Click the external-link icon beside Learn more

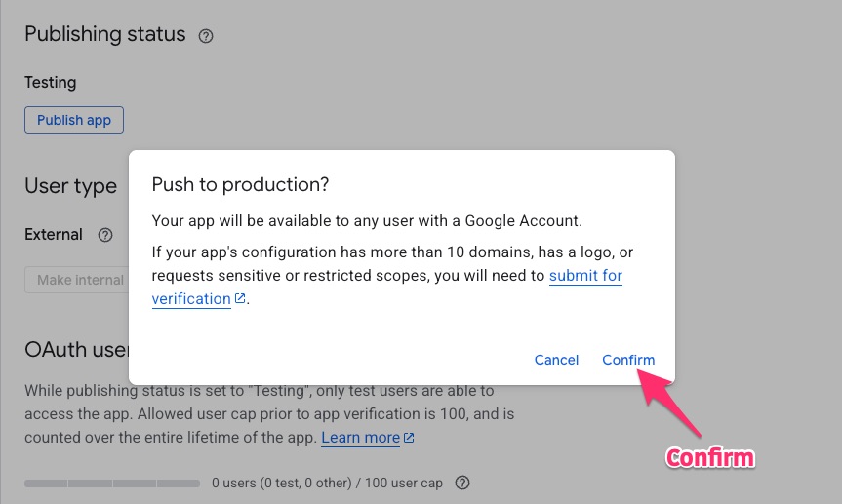pyautogui.click(x=410, y=439)
